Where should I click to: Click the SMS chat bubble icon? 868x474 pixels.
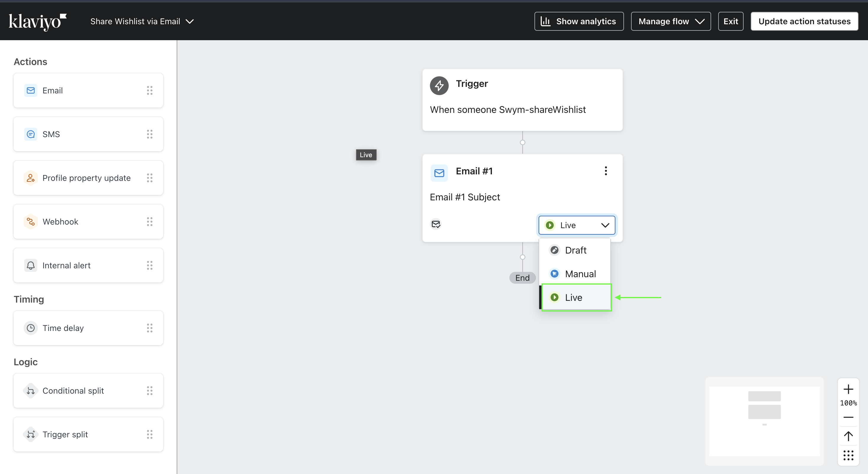pos(31,134)
